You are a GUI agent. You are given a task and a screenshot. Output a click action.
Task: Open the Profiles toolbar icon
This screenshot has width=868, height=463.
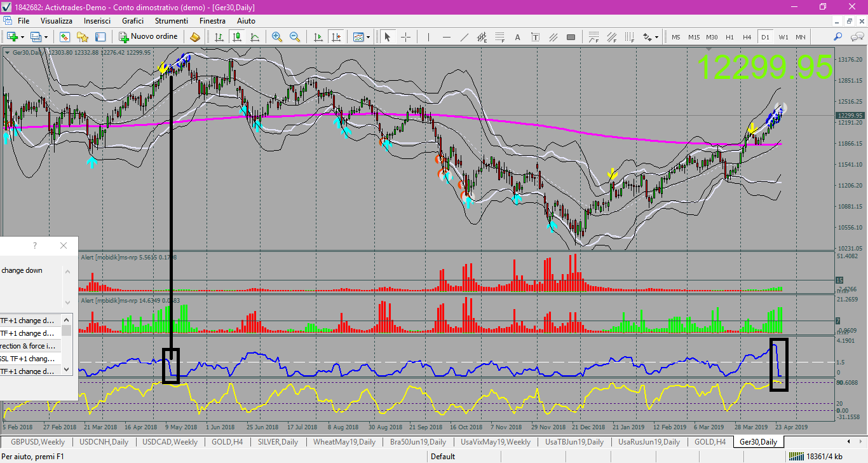36,37
